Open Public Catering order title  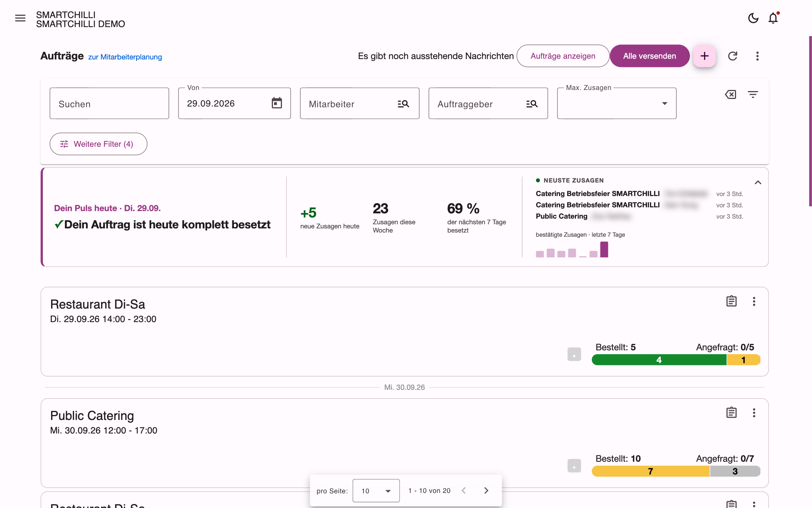92,415
